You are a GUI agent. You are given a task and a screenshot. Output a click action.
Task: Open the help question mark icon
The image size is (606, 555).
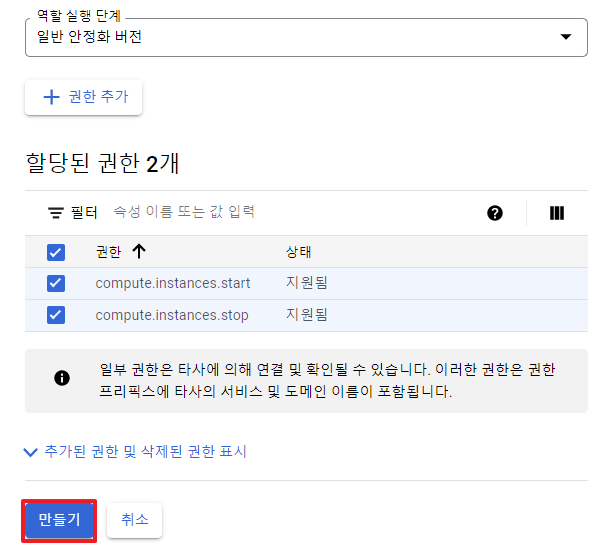point(495,213)
